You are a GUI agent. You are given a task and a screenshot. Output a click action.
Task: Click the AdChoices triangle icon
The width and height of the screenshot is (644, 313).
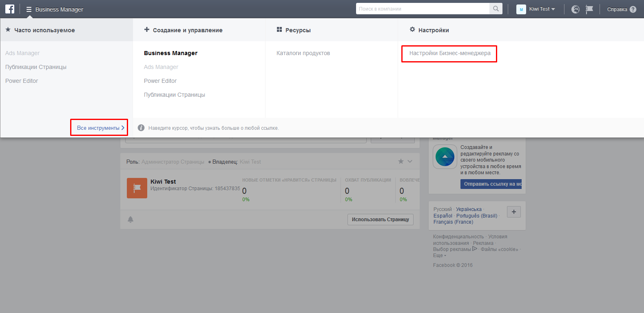[475, 249]
